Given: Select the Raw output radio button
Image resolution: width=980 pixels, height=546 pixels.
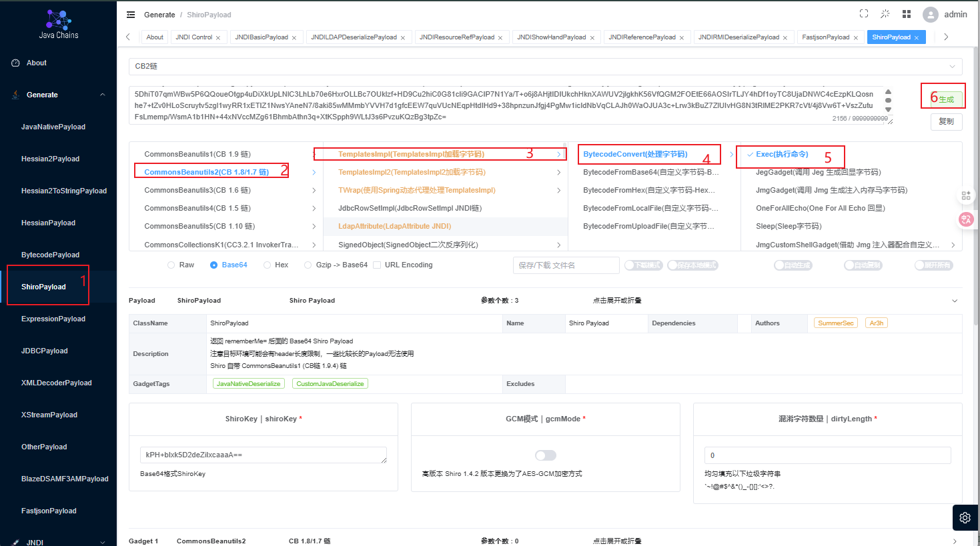Looking at the screenshot, I should 171,265.
